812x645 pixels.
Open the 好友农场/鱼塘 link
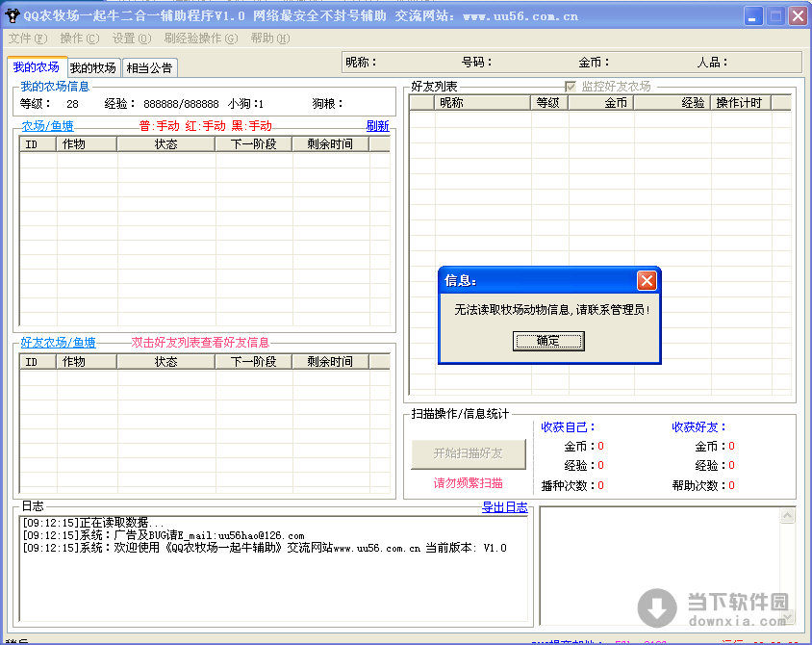pyautogui.click(x=58, y=343)
